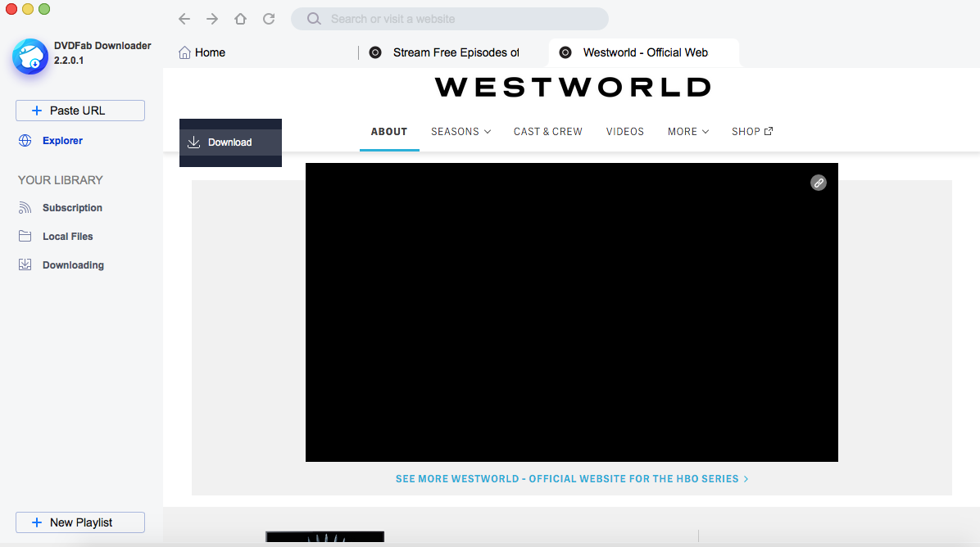Click the WESTWORLD title logo
980x547 pixels.
(573, 87)
